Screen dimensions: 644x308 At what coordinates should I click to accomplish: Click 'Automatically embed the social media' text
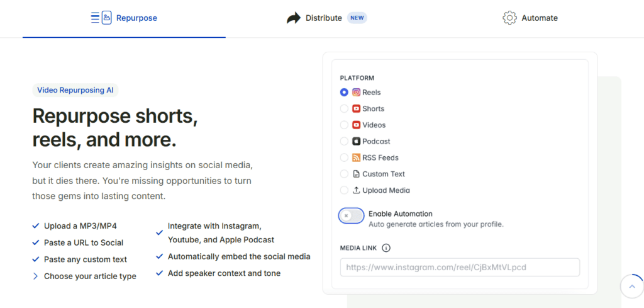[x=239, y=256]
